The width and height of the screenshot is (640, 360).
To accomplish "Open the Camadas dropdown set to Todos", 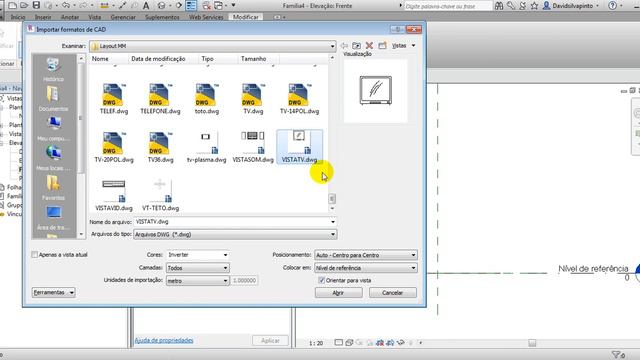I will 198,268.
